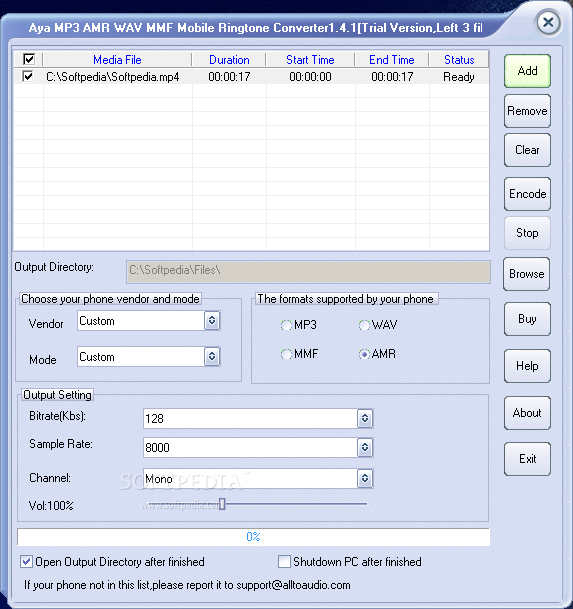573x609 pixels.
Task: Show the About dialog
Action: click(527, 413)
